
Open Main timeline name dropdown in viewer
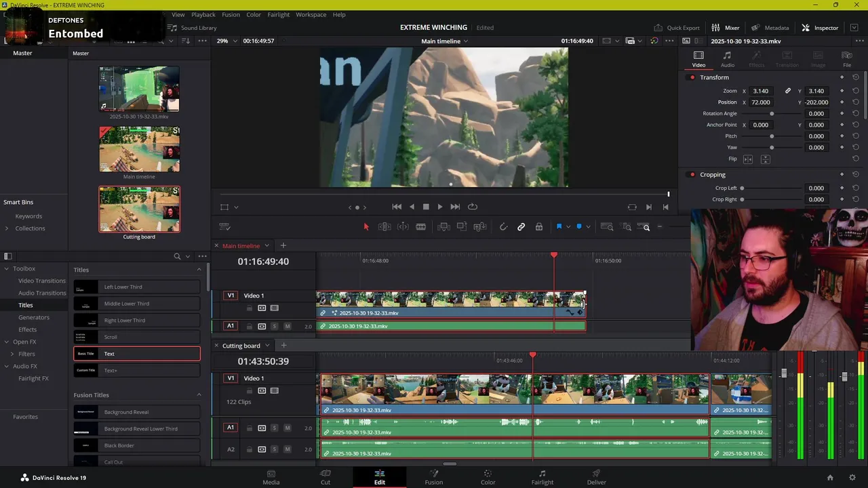coord(445,41)
